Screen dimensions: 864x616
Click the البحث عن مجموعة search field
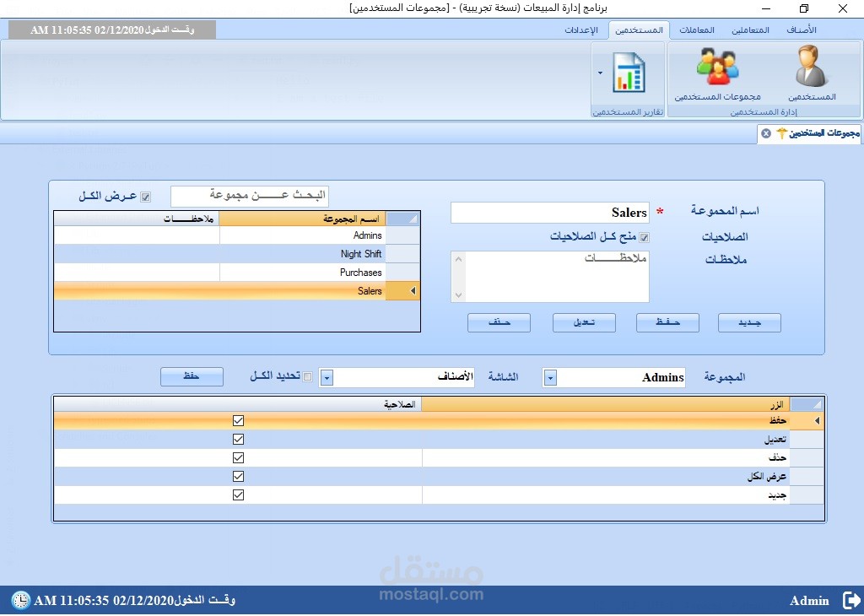pyautogui.click(x=250, y=196)
